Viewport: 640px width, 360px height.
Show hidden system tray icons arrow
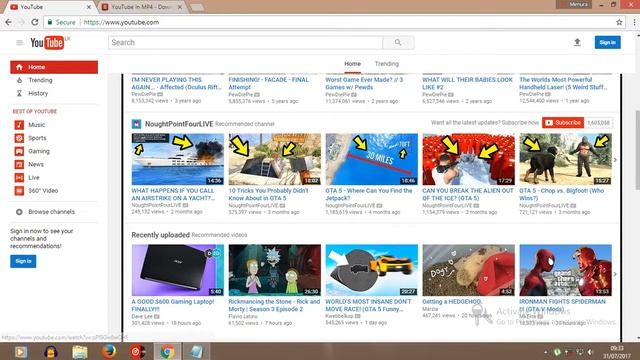point(546,352)
